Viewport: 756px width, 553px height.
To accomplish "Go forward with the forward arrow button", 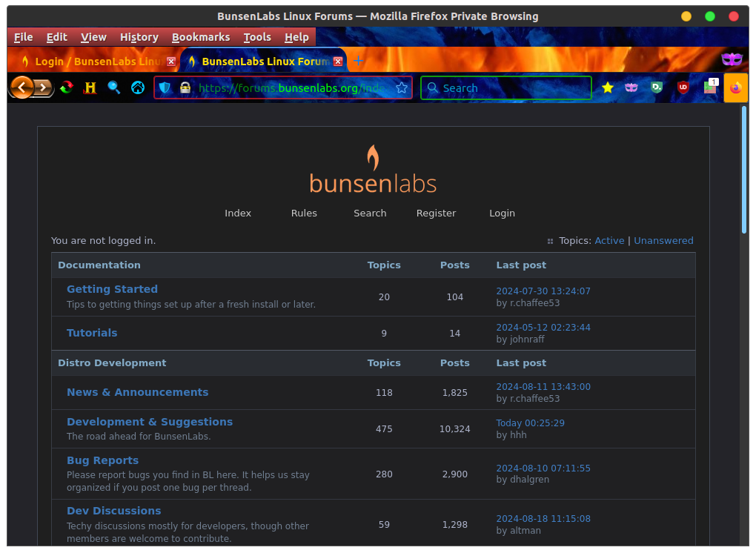I will click(44, 87).
